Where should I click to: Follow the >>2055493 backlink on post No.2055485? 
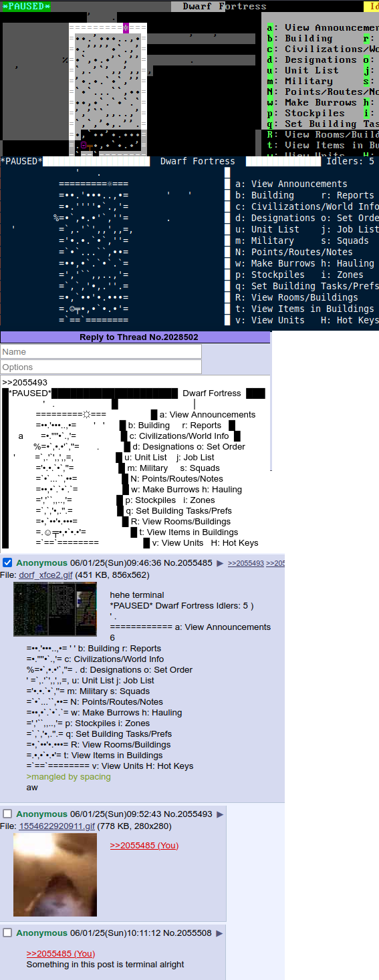click(x=246, y=564)
